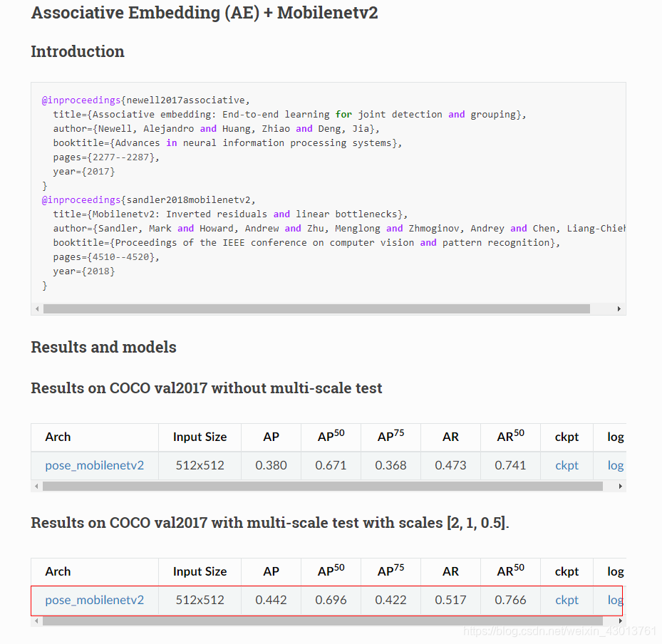Open pose_mobilenetv2 link in first results table
Screen dimensions: 662x644
tap(95, 465)
